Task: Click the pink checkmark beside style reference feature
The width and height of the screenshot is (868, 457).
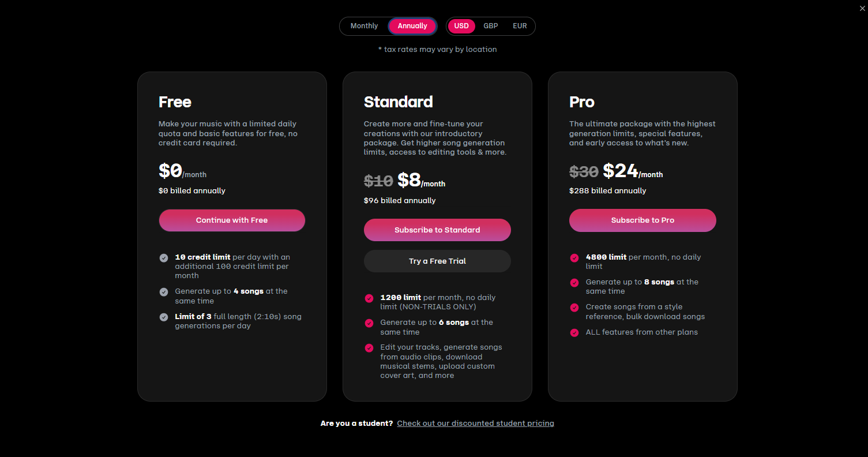Action: [x=574, y=308]
